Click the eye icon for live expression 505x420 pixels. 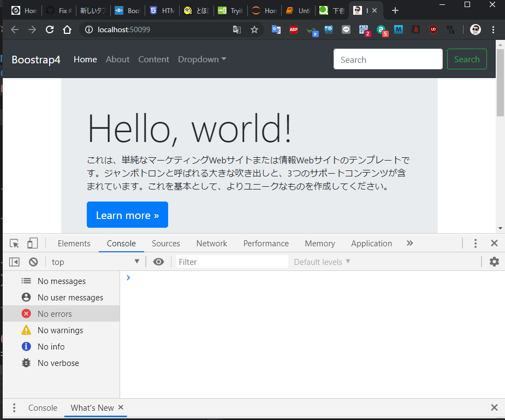click(x=158, y=262)
